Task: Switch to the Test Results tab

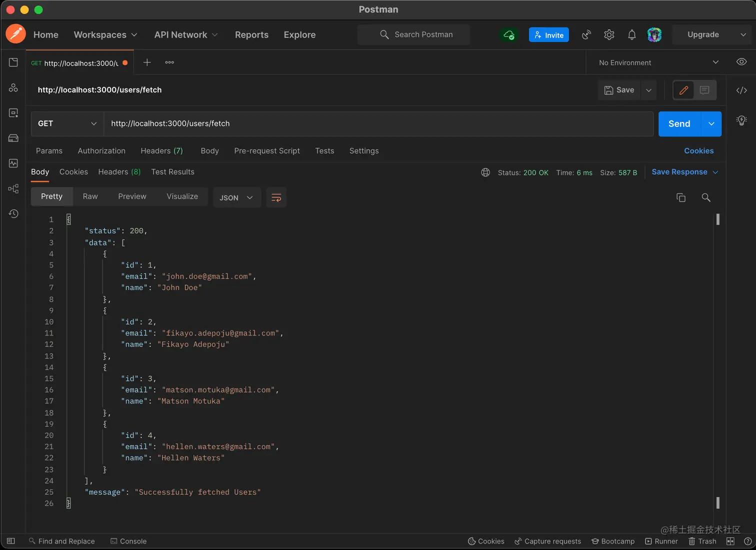Action: [x=172, y=171]
